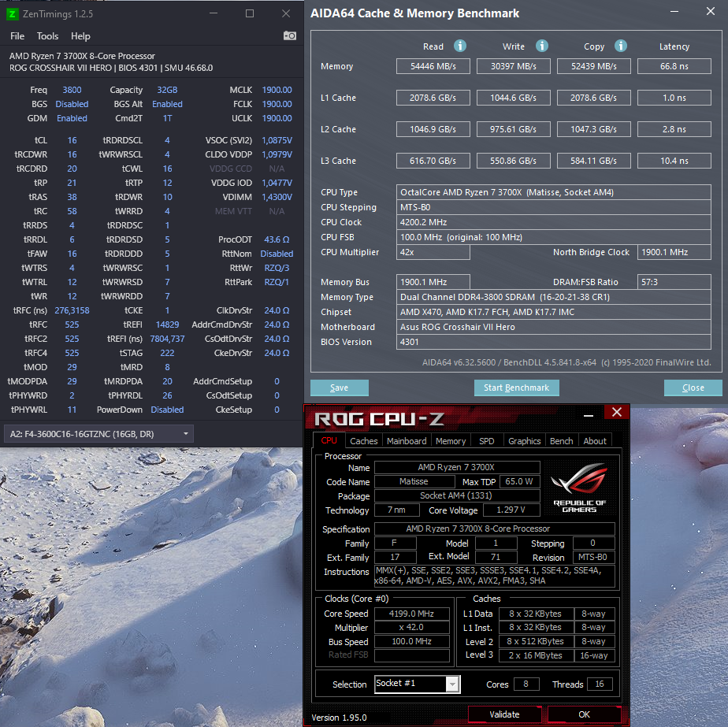This screenshot has height=727, width=728.
Task: Maximize the ZenTimings window
Action: coord(250,13)
